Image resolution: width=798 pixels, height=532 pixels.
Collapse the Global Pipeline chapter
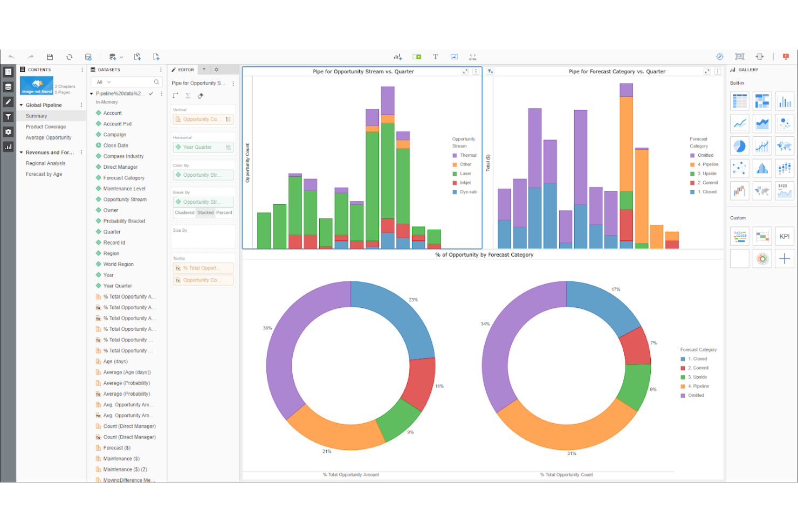click(x=21, y=105)
